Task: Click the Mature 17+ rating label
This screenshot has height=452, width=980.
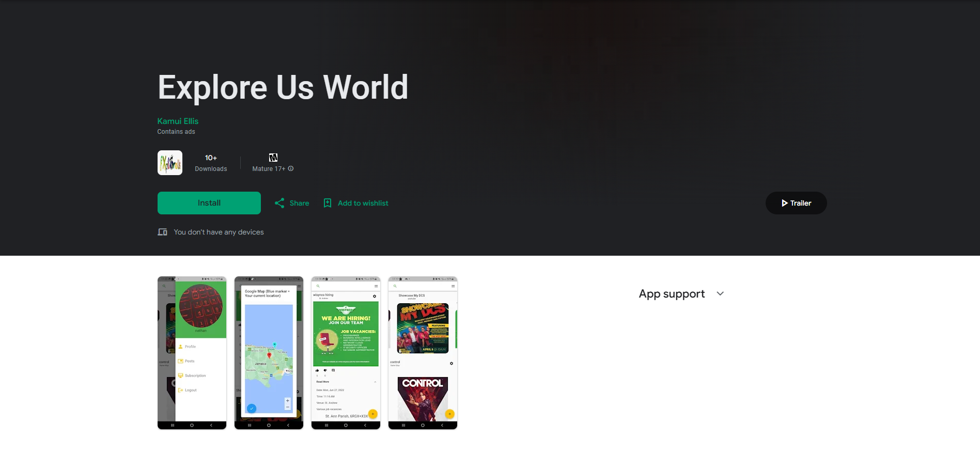Action: 268,169
